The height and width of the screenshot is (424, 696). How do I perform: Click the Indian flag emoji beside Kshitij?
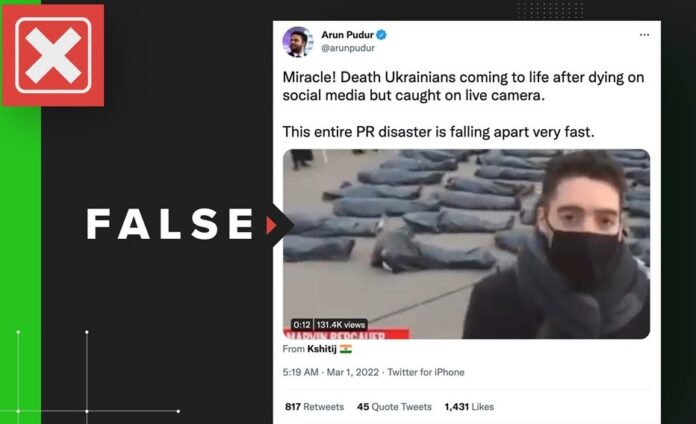[x=346, y=349]
